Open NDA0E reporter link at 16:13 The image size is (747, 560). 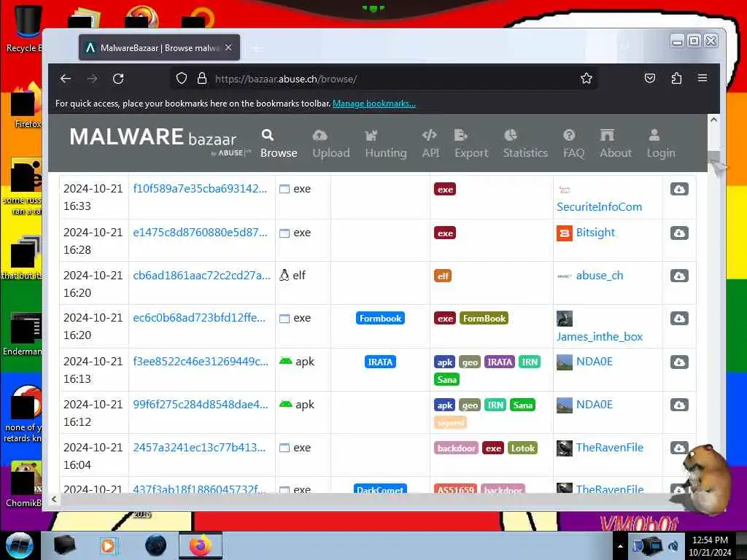pos(594,362)
